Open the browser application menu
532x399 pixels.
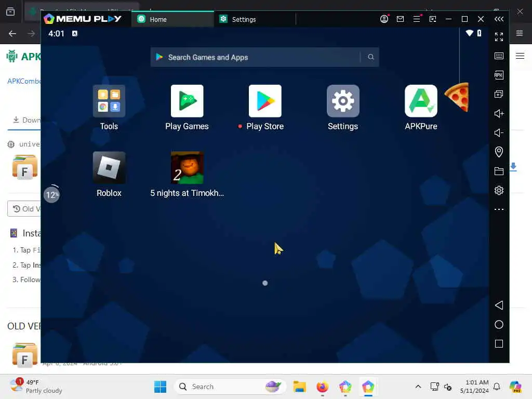(520, 33)
